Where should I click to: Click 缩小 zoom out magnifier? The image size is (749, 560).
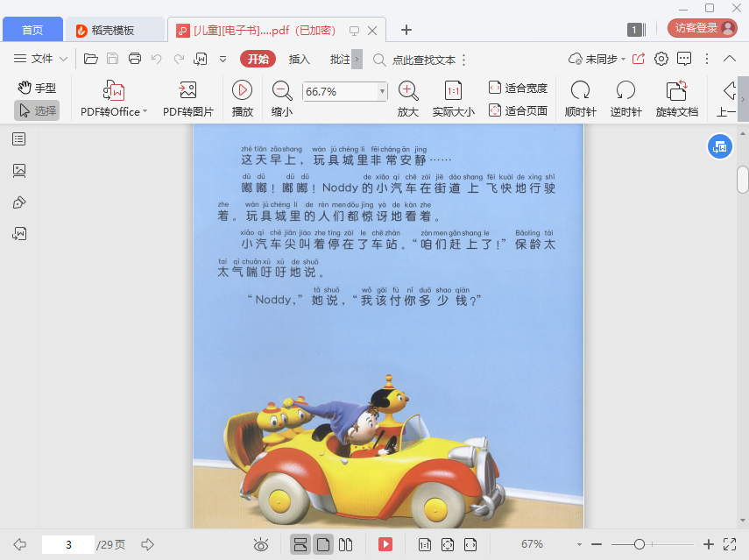(x=282, y=99)
